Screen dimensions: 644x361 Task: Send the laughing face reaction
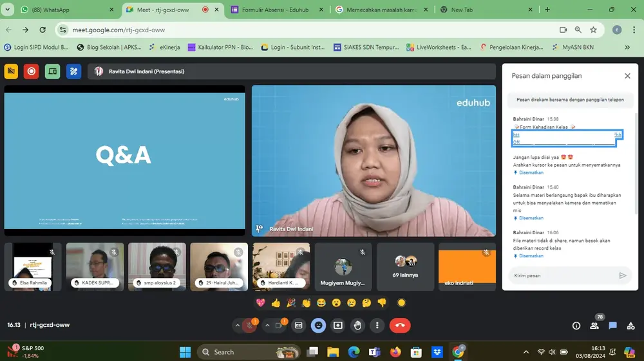[x=321, y=302]
